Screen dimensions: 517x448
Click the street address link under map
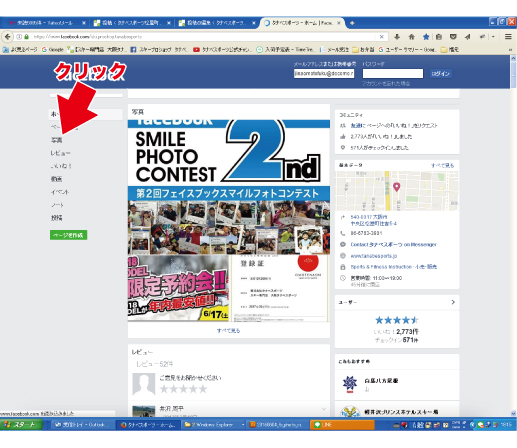(x=374, y=220)
